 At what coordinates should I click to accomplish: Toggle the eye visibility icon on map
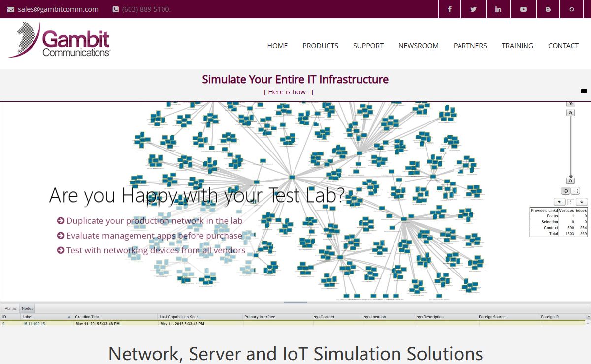pos(571,103)
